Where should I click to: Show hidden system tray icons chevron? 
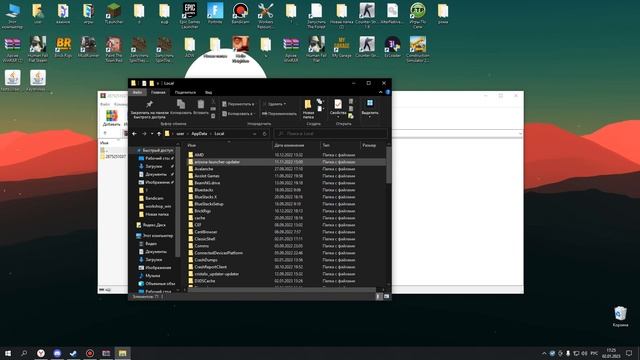544,353
